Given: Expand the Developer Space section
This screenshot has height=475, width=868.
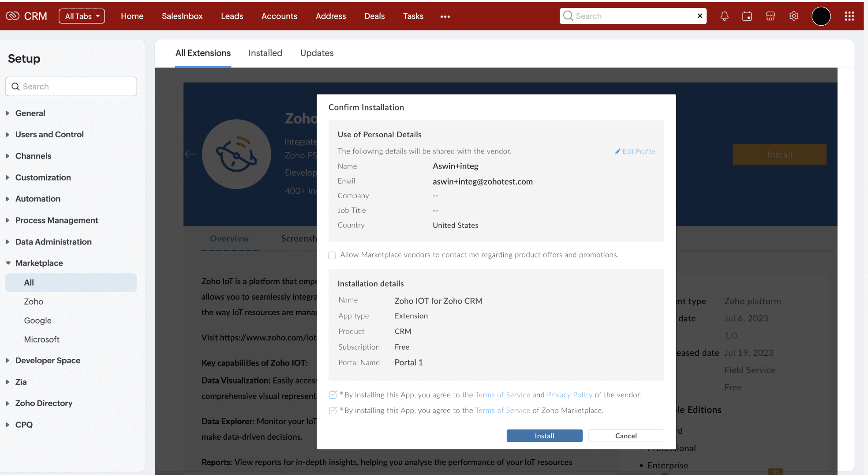Looking at the screenshot, I should pyautogui.click(x=7, y=360).
